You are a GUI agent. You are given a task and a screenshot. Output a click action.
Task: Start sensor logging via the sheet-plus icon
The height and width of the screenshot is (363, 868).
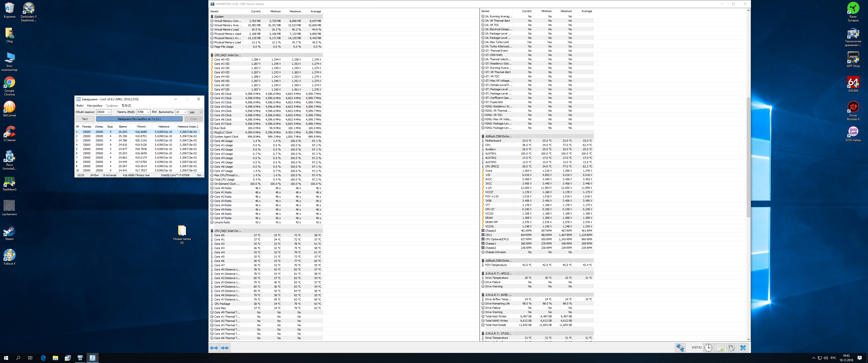[x=720, y=348]
